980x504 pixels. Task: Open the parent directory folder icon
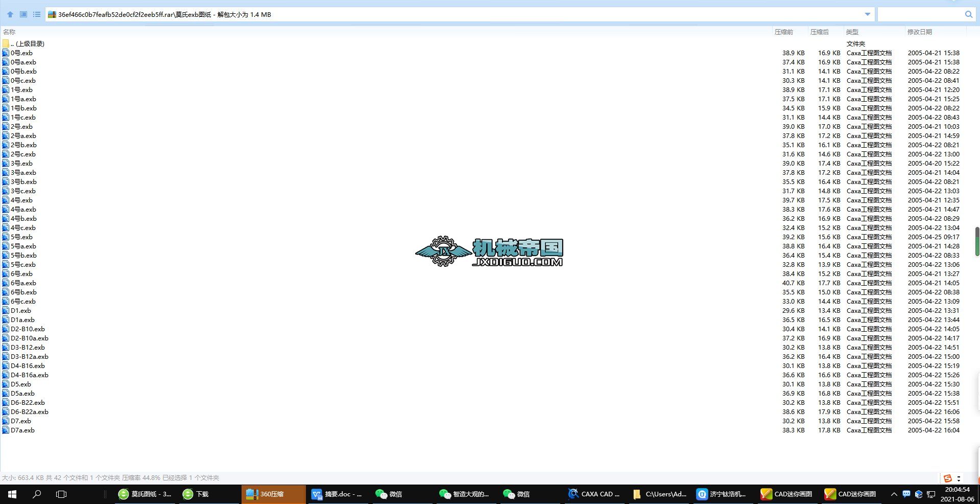point(6,44)
